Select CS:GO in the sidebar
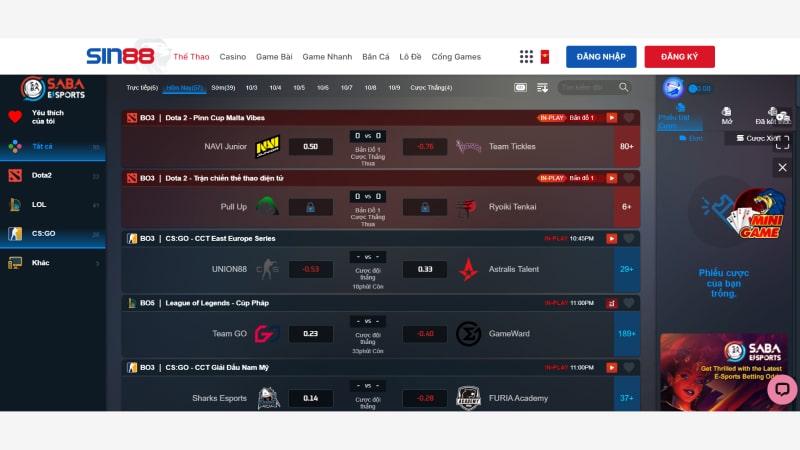The image size is (800, 450). pyautogui.click(x=53, y=234)
